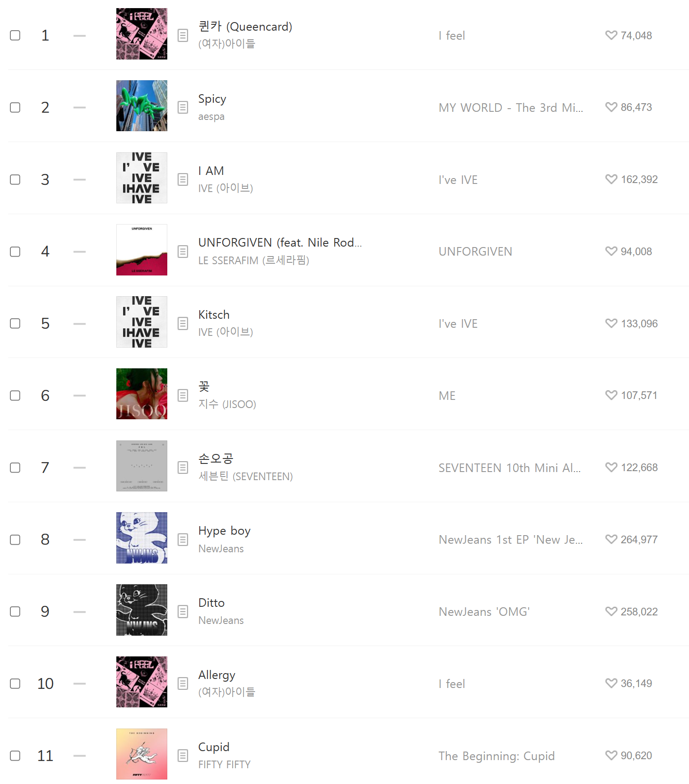Screen dimensions: 689x784
Task: Click the heart icon next to Allergy
Action: point(611,683)
